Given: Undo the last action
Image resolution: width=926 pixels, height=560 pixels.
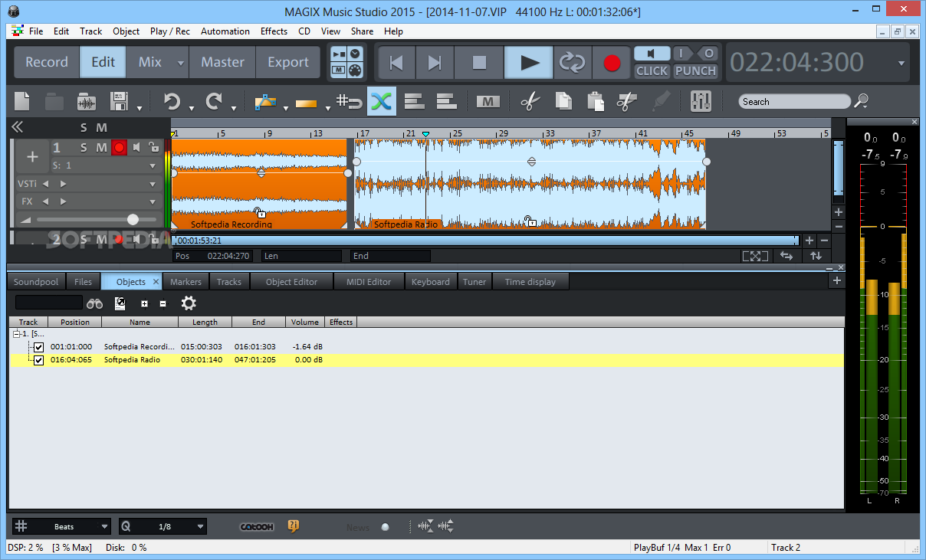Looking at the screenshot, I should pos(172,101).
